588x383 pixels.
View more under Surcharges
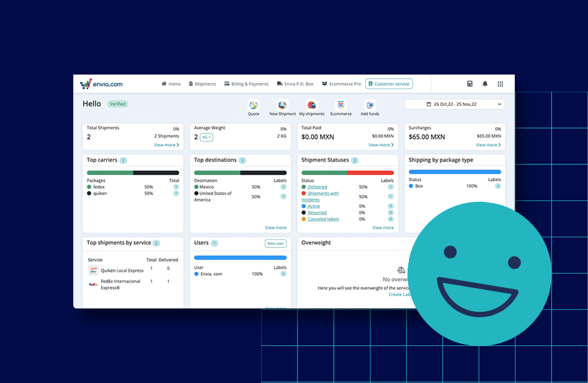tap(488, 145)
